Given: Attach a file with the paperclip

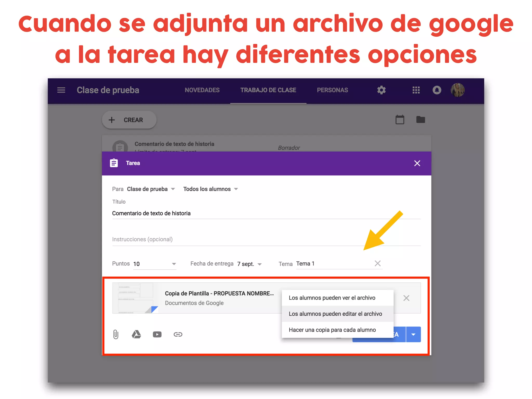Looking at the screenshot, I should click(116, 334).
